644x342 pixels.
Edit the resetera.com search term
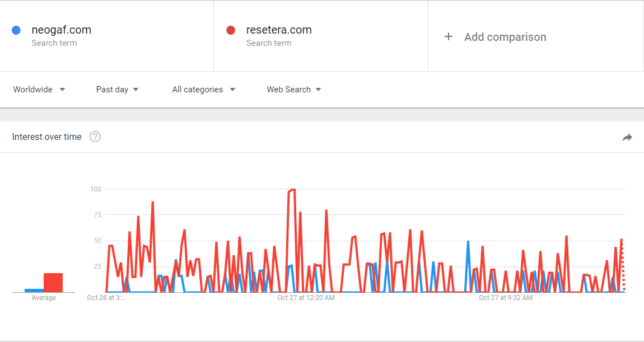click(x=279, y=30)
